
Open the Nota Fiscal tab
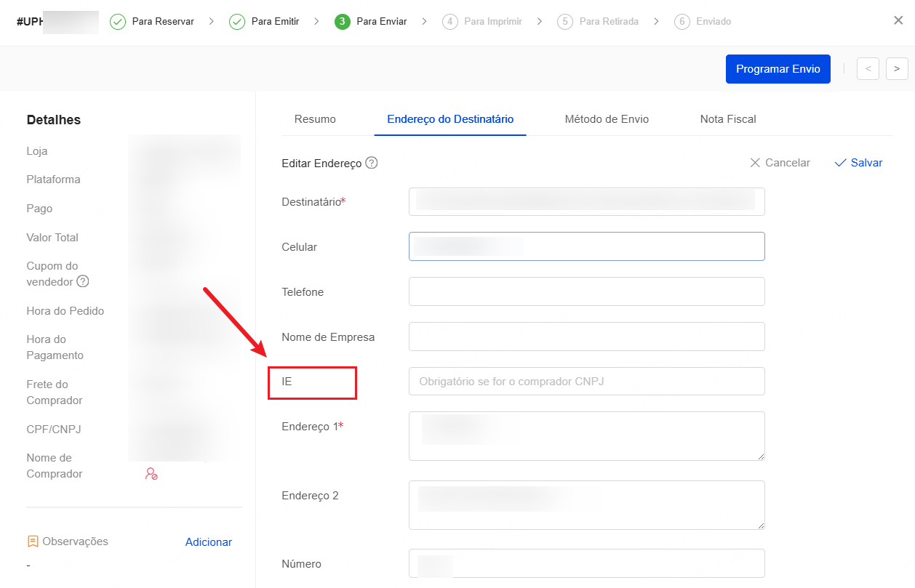click(728, 119)
